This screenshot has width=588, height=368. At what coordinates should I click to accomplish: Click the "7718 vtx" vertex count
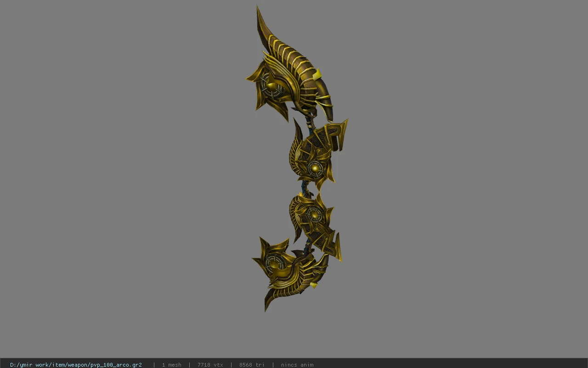point(210,365)
